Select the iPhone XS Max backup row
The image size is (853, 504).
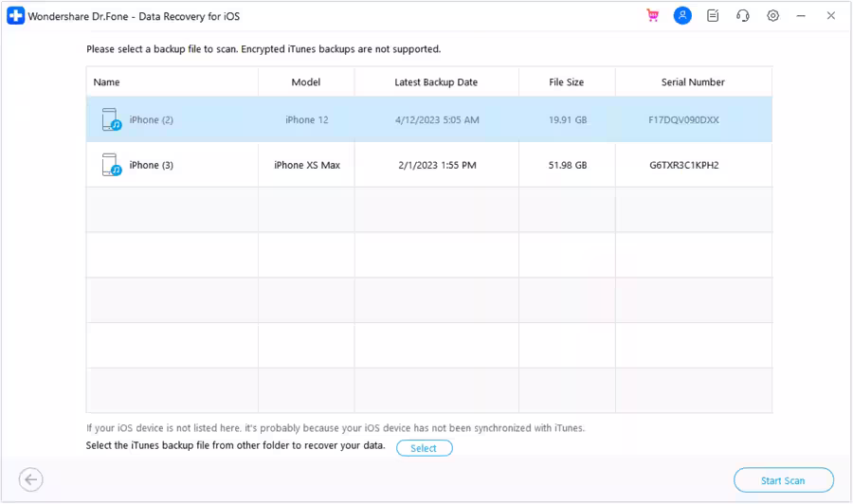307,166
